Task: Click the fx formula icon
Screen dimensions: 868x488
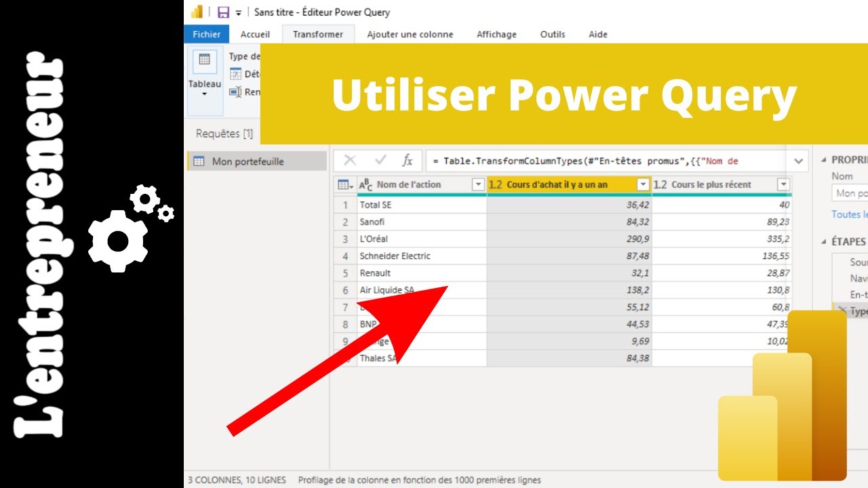Action: coord(408,161)
